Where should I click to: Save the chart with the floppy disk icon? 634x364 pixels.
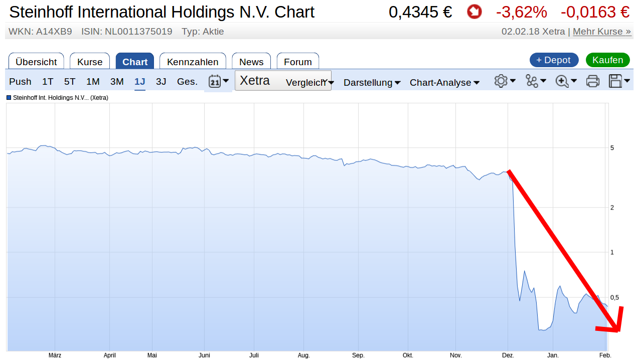[x=616, y=81]
